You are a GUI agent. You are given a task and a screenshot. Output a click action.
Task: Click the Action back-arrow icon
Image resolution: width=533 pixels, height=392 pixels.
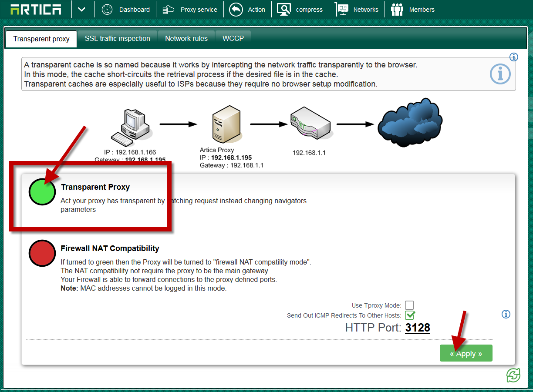(x=236, y=9)
